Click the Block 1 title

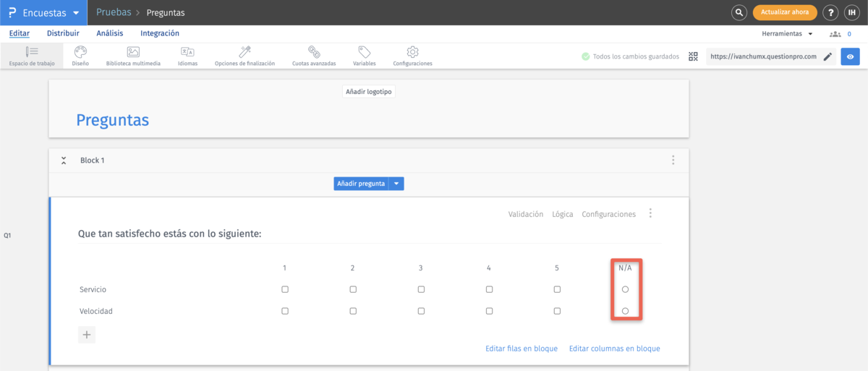(x=93, y=160)
